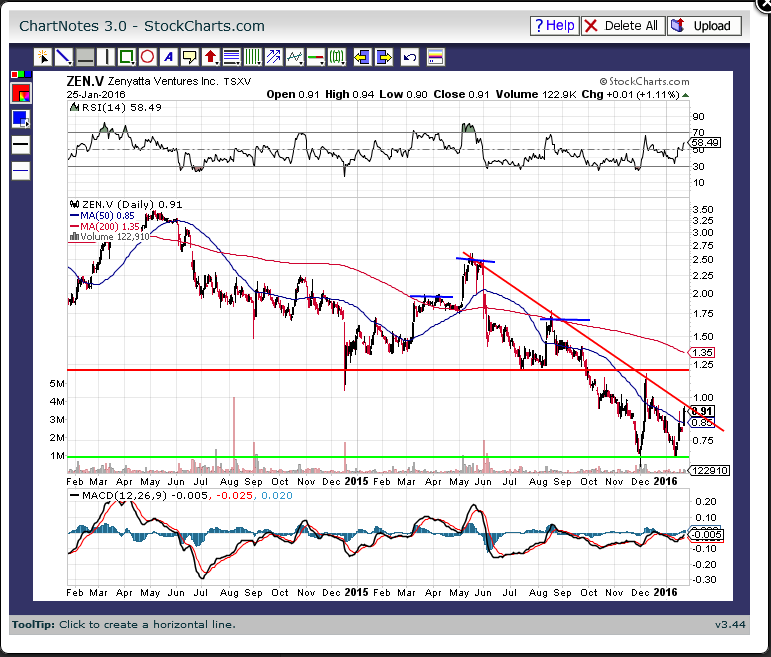Screen dimensions: 771x657
Task: Bring selection forward with right arrow icon
Action: point(383,57)
